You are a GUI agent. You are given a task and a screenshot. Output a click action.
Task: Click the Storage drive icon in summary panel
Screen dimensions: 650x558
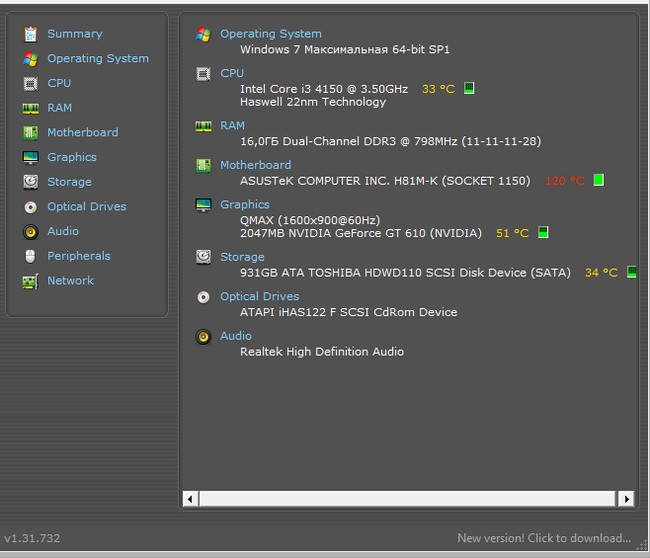click(203, 257)
